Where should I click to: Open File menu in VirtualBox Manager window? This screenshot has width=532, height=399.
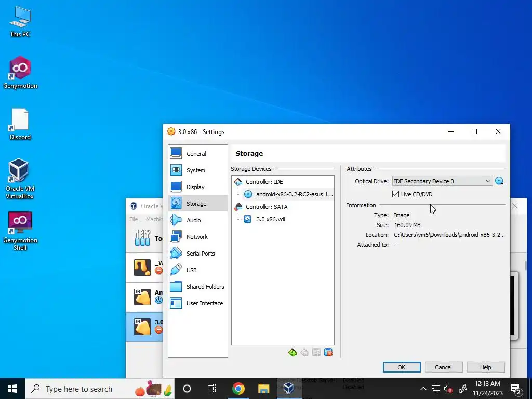pyautogui.click(x=134, y=219)
